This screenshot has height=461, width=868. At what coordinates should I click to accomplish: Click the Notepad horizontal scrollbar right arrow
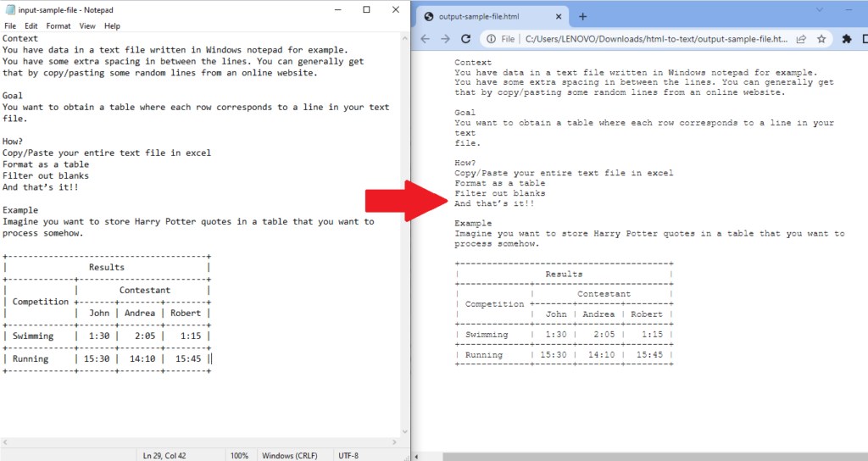393,442
